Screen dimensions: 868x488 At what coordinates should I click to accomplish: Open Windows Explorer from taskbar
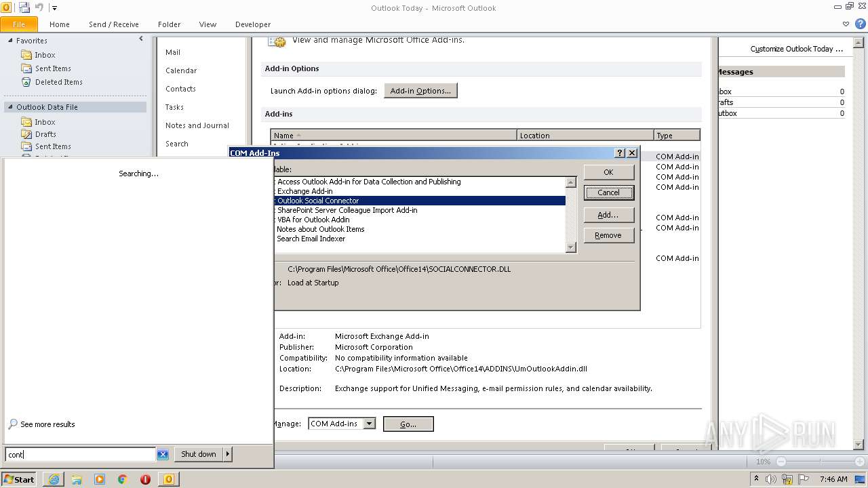[77, 479]
